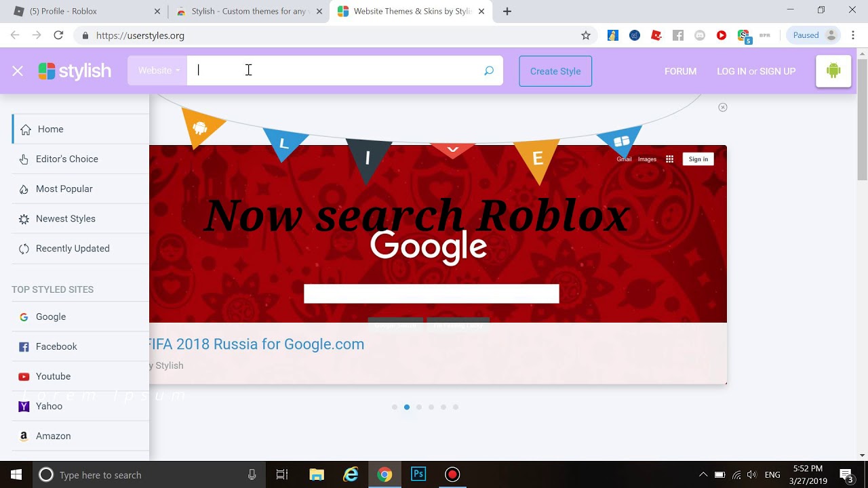Click the Editor's Choice hand icon
The height and width of the screenshot is (488, 868).
coord(24,159)
